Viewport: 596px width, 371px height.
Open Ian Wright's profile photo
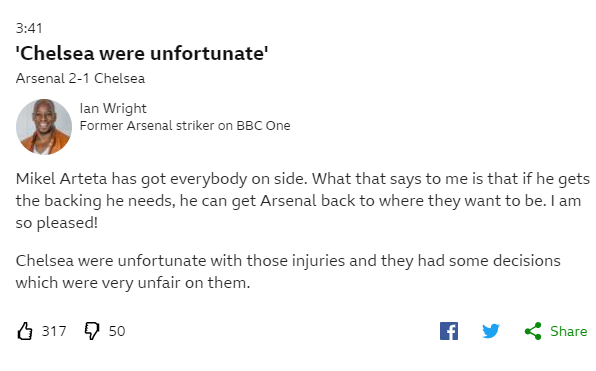coord(44,127)
